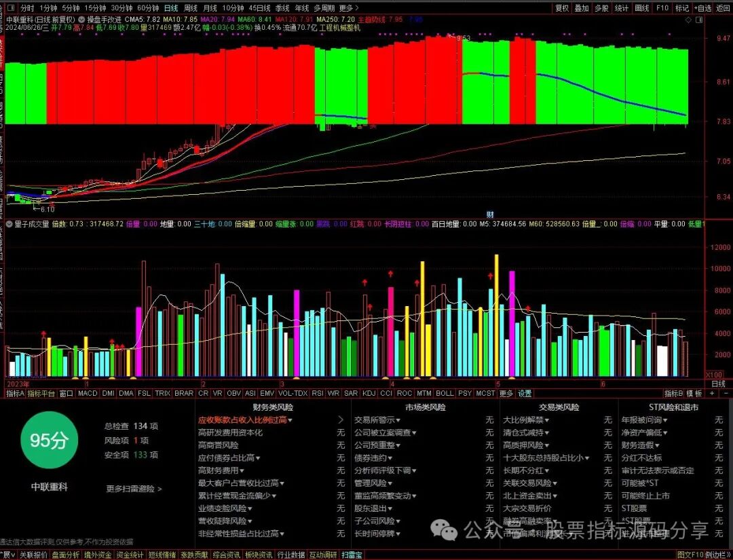Click 日线 label at volume panel corner
The width and height of the screenshot is (733, 560).
pyautogui.click(x=718, y=384)
